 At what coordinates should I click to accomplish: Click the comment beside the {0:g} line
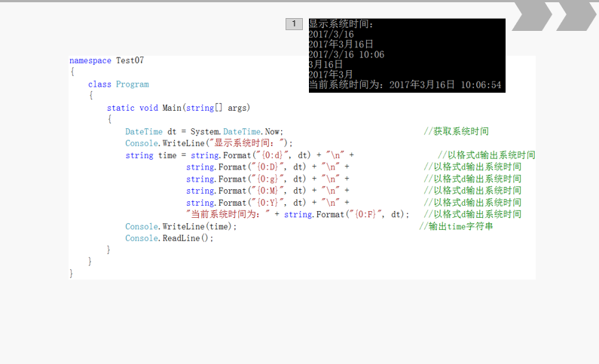point(472,179)
